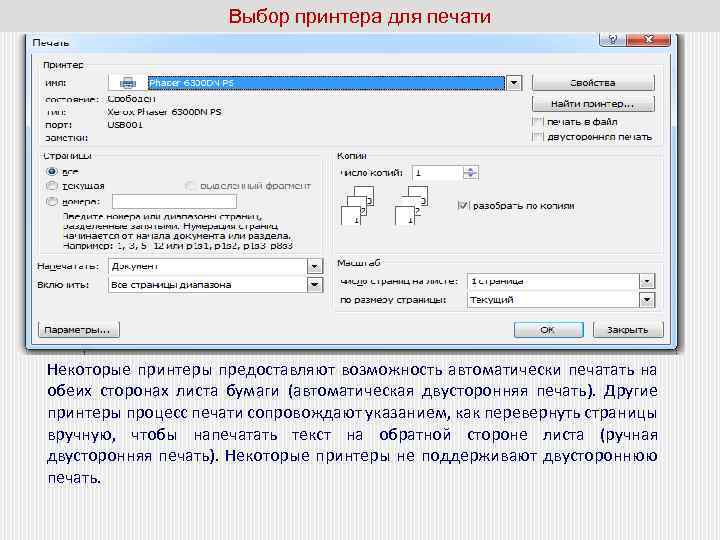Image resolution: width=720 pixels, height=540 pixels.
Task: Click the Текущий value text
Action: click(x=492, y=300)
